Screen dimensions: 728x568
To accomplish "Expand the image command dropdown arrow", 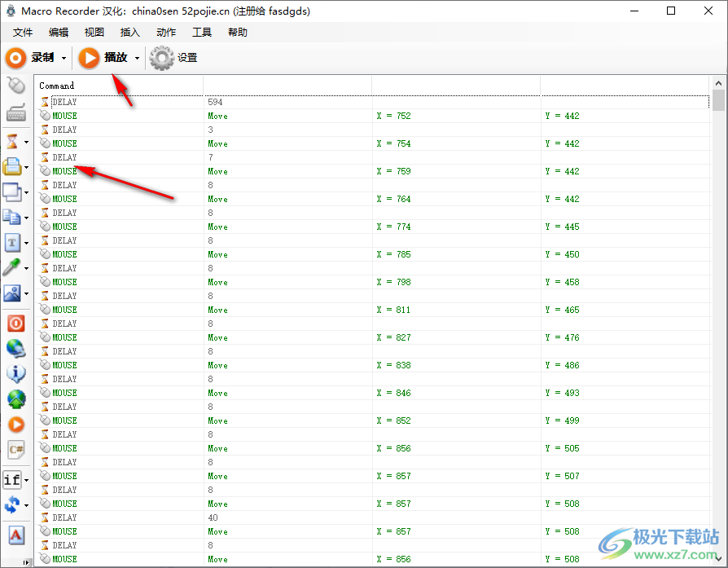I will click(26, 293).
